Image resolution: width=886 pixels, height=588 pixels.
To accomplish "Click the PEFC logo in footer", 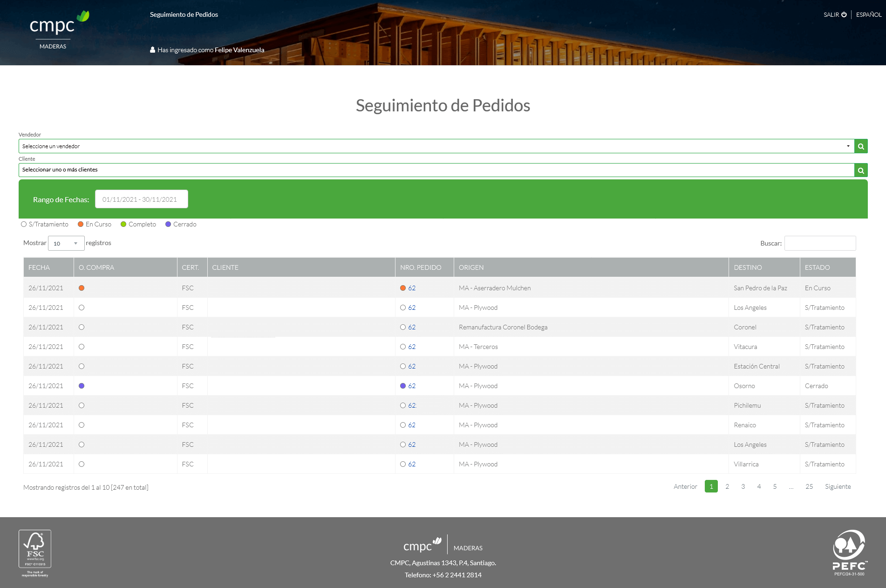I will (849, 553).
